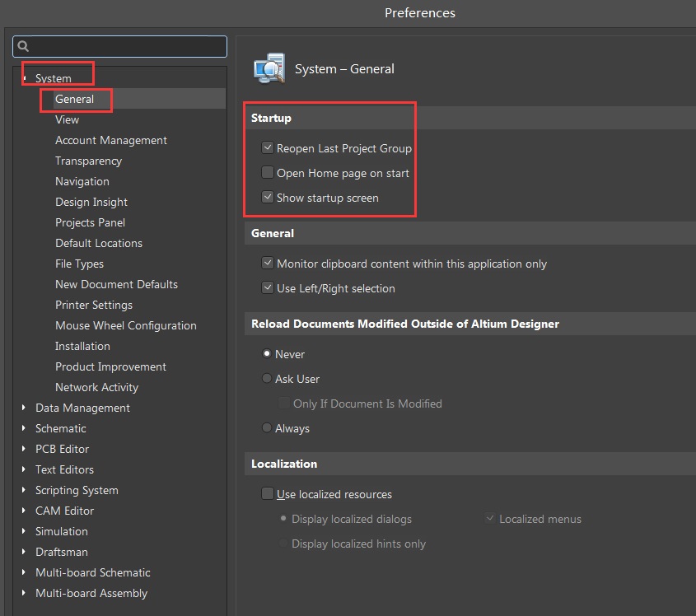Click the search magnifier icon
Image resolution: width=696 pixels, height=616 pixels.
point(24,46)
